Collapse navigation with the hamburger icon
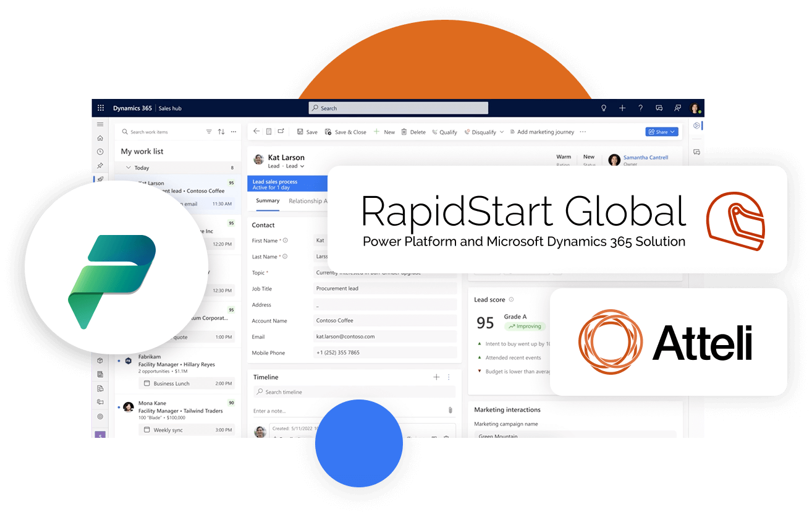Image resolution: width=812 pixels, height=517 pixels. coord(100,124)
